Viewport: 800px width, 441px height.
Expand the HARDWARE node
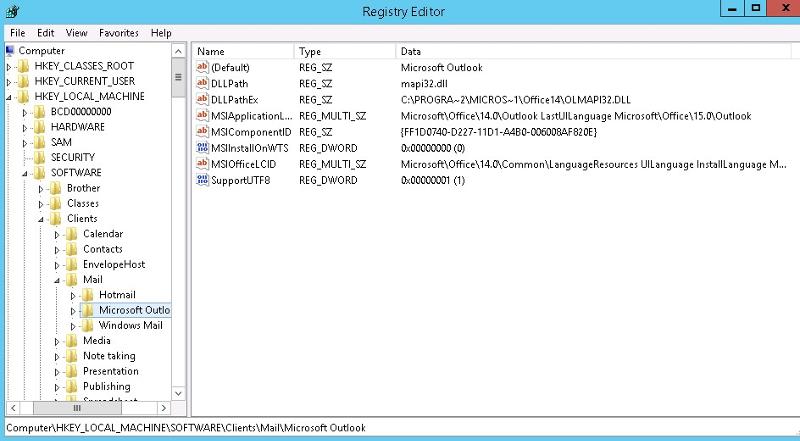click(25, 128)
